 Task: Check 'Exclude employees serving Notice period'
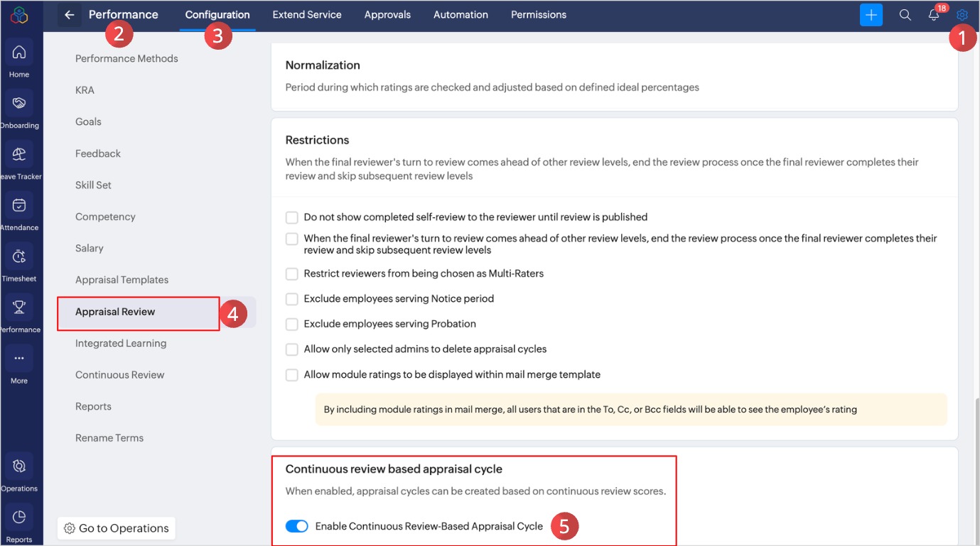pos(291,299)
